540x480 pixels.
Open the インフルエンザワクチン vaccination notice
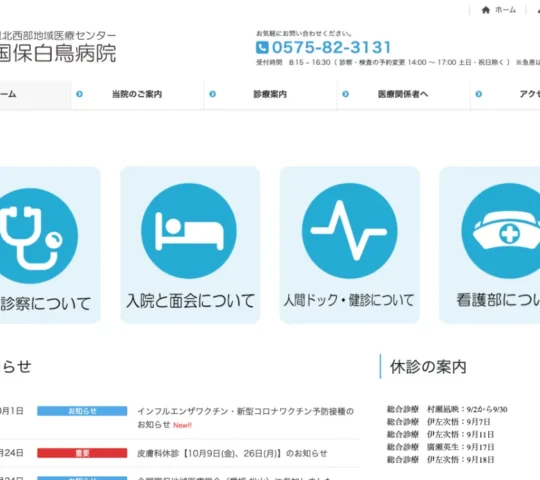pyautogui.click(x=245, y=418)
